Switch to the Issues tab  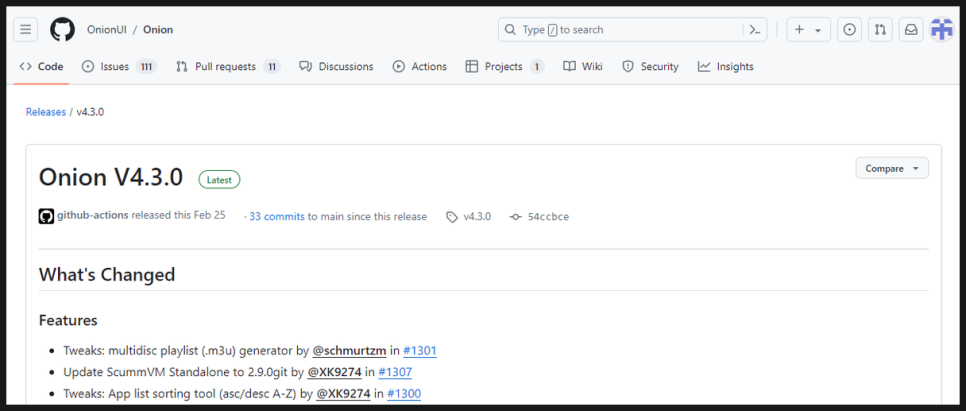click(x=119, y=67)
